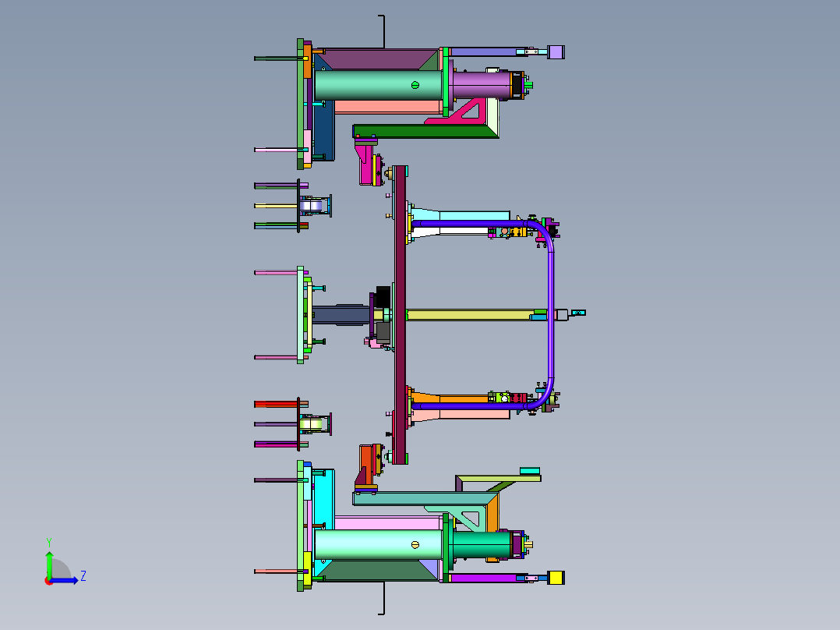The height and width of the screenshot is (630, 840).
Task: Pick the long pale yellow center rod
Action: [x=469, y=315]
